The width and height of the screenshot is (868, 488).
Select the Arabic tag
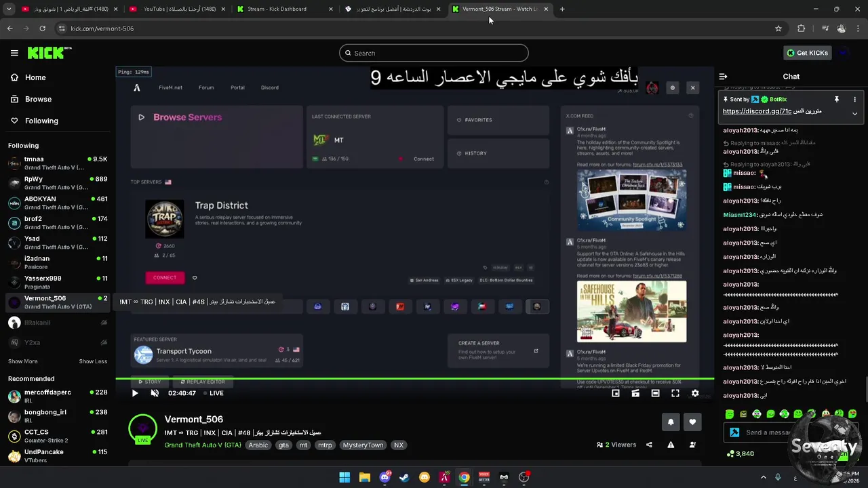click(x=258, y=445)
